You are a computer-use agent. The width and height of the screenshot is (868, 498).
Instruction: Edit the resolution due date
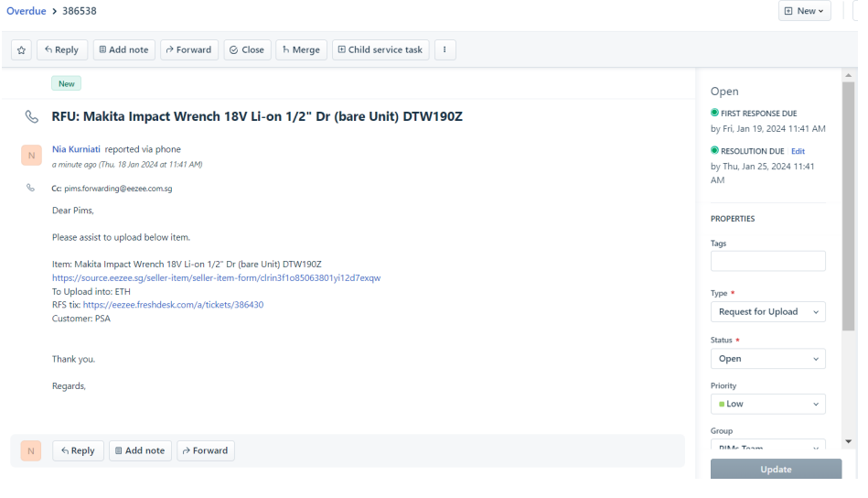tap(798, 151)
